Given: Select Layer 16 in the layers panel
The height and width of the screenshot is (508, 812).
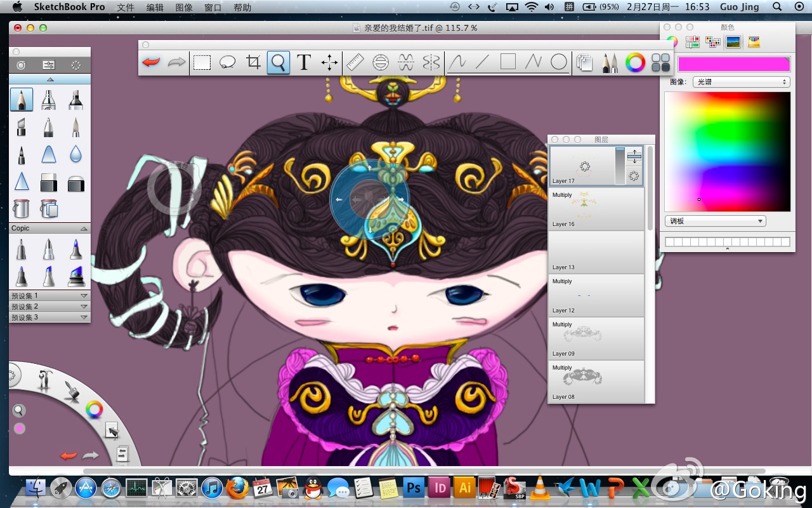Looking at the screenshot, I should point(596,210).
